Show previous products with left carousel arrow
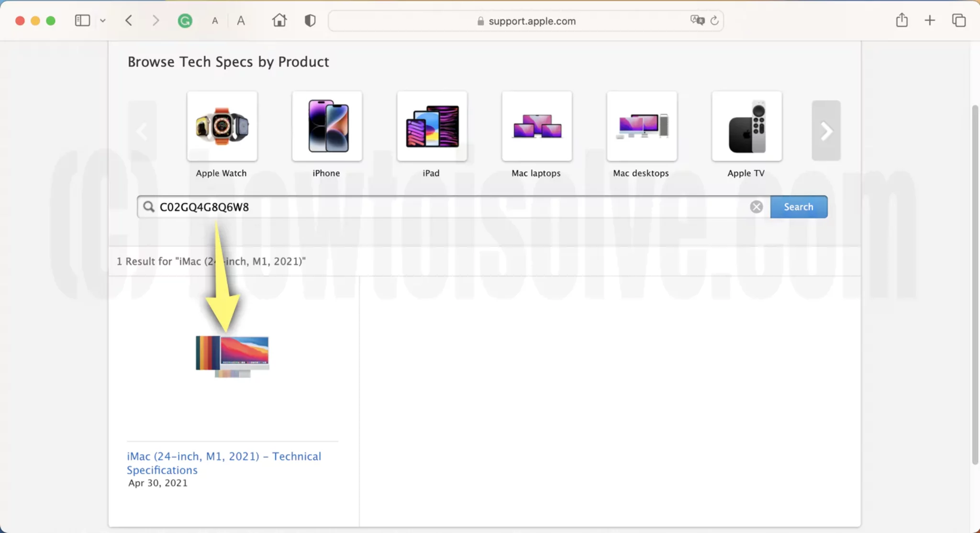This screenshot has width=980, height=533. (142, 131)
